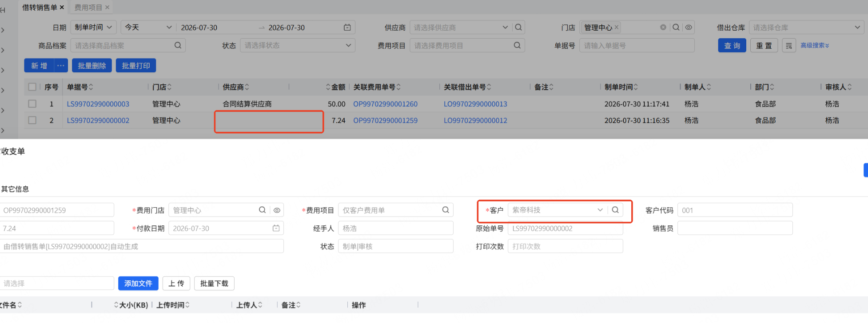Screen dimensions: 868x323
Task: Open the 付款日期 calendar icon
Action: [x=276, y=228]
